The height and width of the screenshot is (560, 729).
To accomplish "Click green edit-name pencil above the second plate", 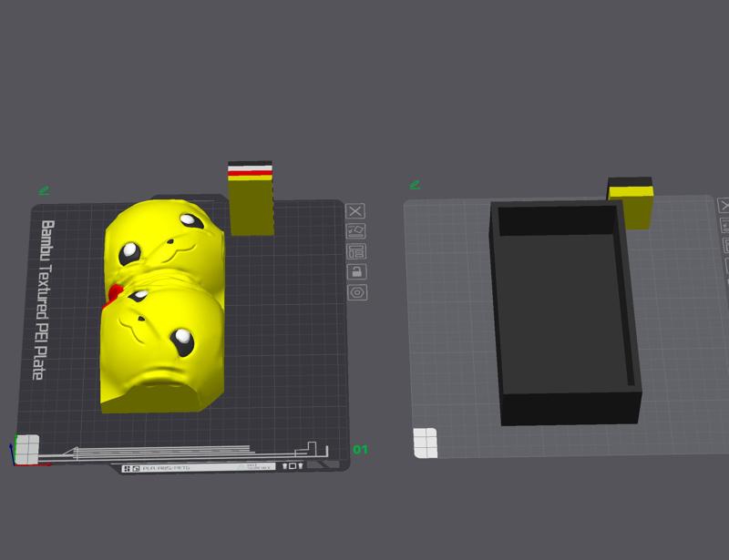I will point(415,185).
